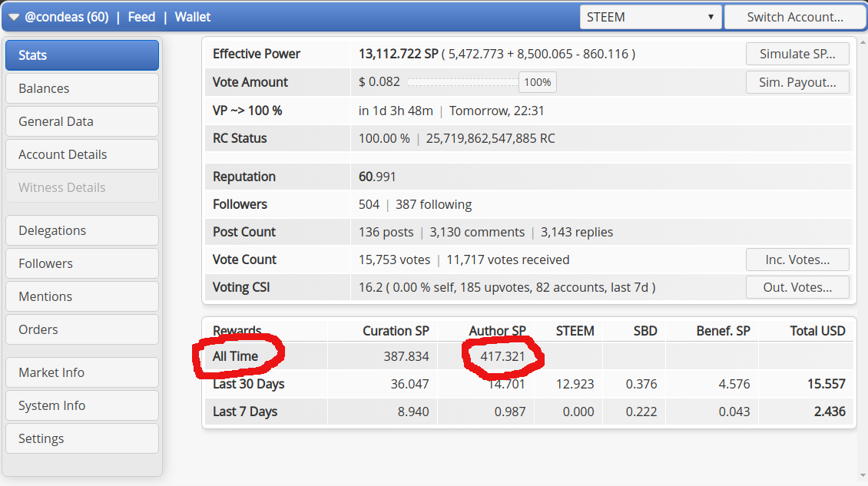Open the Wallet link
The width and height of the screenshot is (868, 486).
point(193,17)
